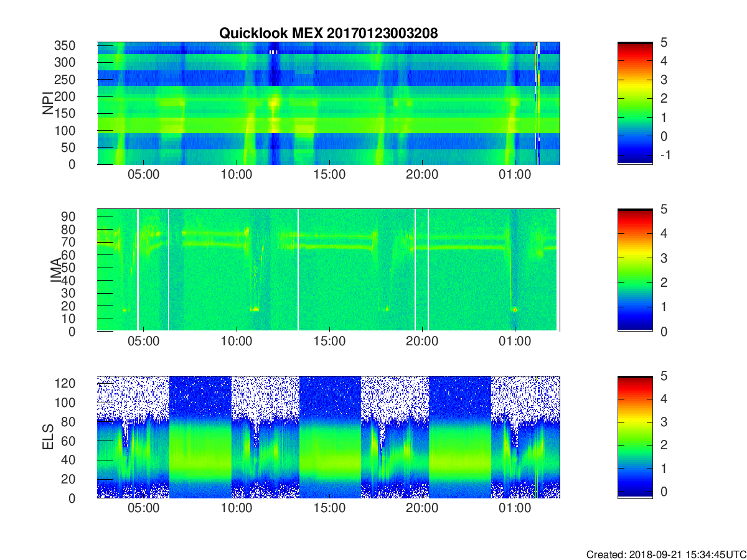
Task: Click the 10:00 time label under IMA
Action: [x=237, y=341]
